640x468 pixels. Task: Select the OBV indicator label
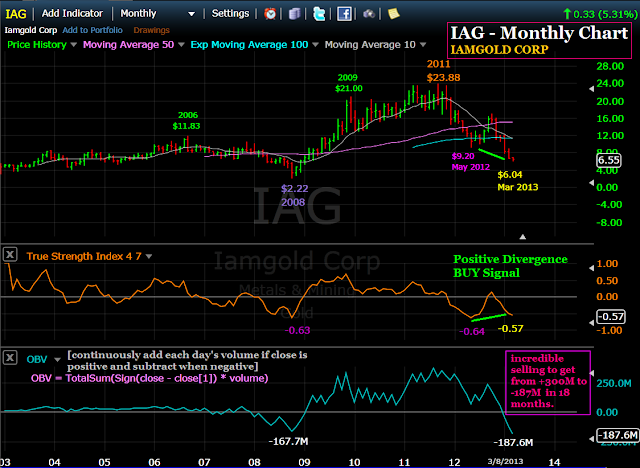(x=37, y=359)
